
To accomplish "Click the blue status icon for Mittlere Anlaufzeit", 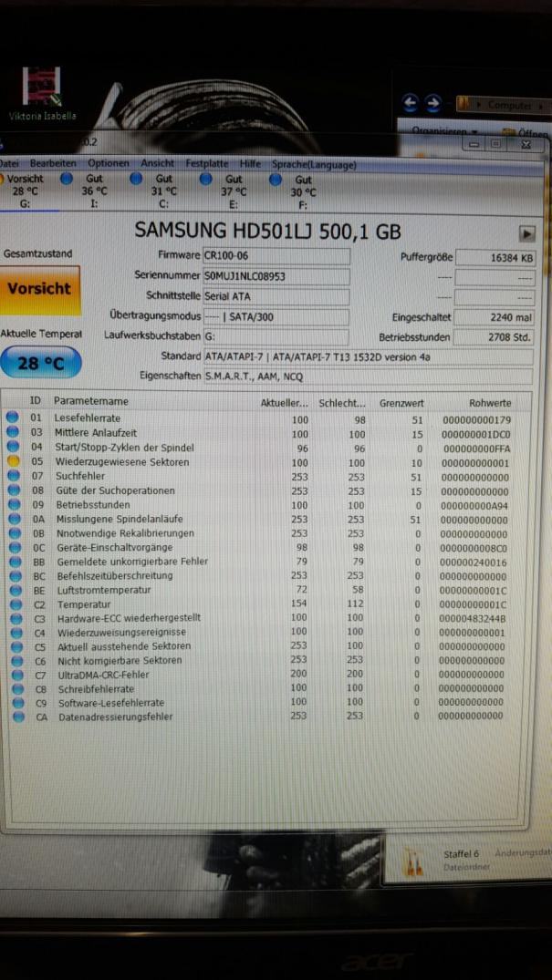I will pyautogui.click(x=13, y=432).
